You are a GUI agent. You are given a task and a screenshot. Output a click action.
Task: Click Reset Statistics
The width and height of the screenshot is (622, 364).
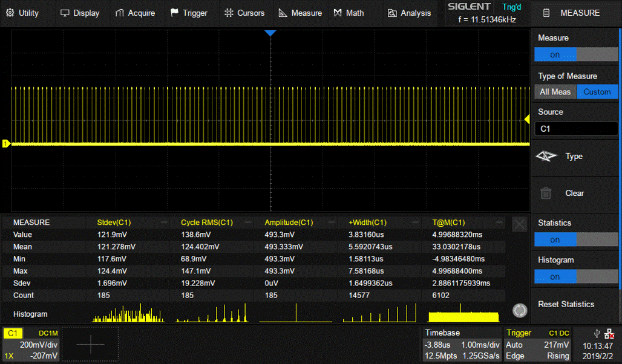click(x=566, y=304)
